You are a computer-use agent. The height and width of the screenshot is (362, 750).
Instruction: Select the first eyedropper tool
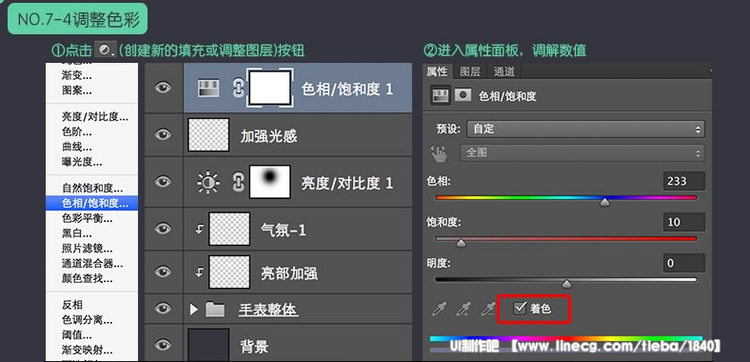[438, 310]
